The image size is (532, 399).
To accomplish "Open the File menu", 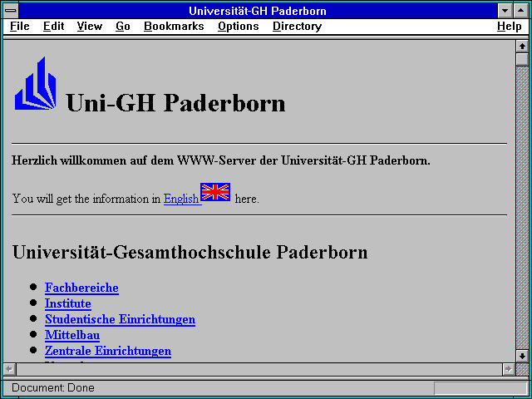I will [20, 27].
